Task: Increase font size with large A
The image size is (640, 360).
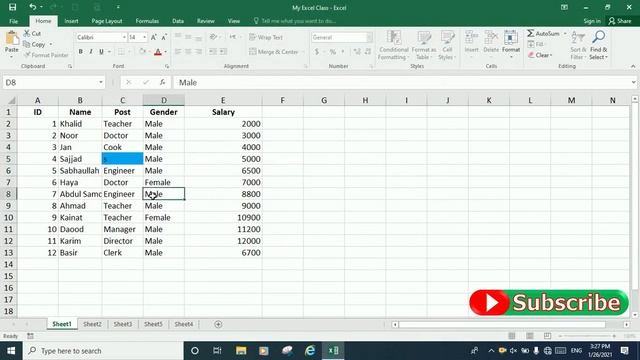Action: click(x=154, y=37)
